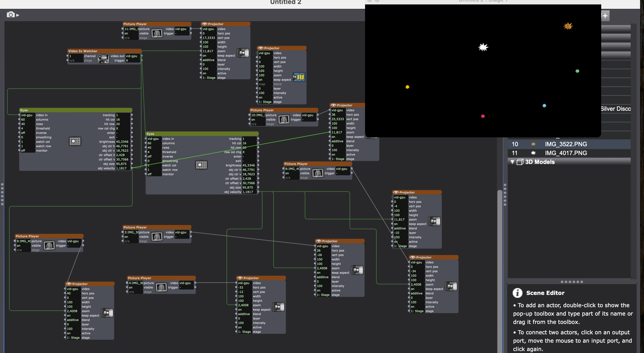Click the 9:IMG_4 Picture Player thumbnail icon

tap(49, 245)
